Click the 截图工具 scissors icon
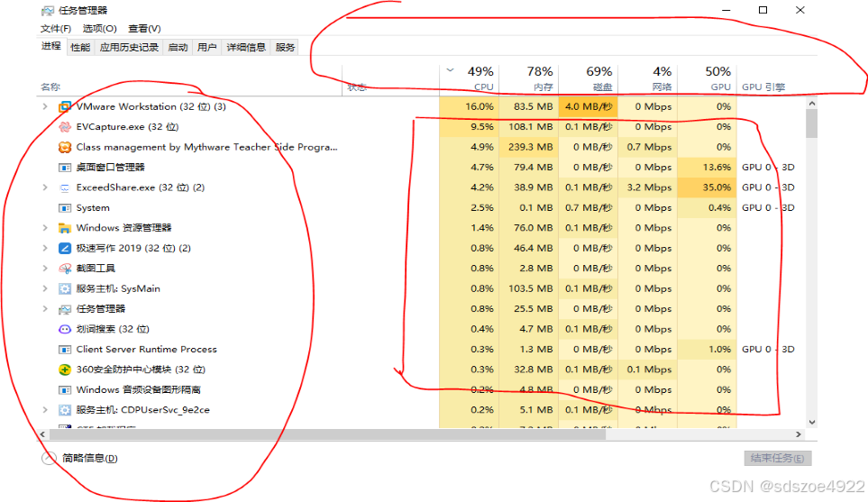The height and width of the screenshot is (502, 868). (65, 269)
